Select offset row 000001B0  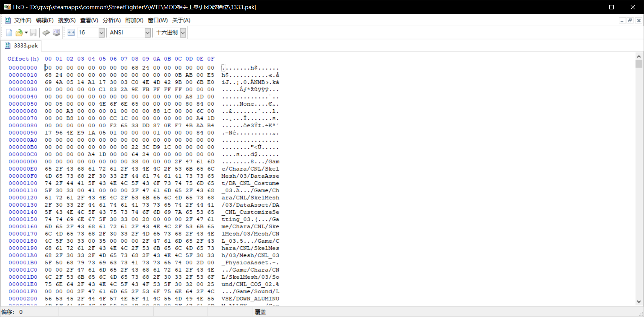(23, 263)
